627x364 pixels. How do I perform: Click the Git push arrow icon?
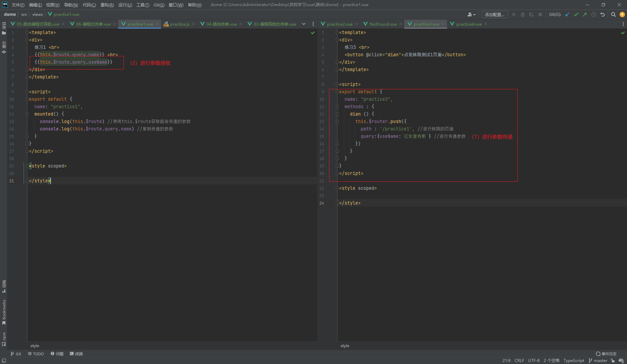pos(585,14)
